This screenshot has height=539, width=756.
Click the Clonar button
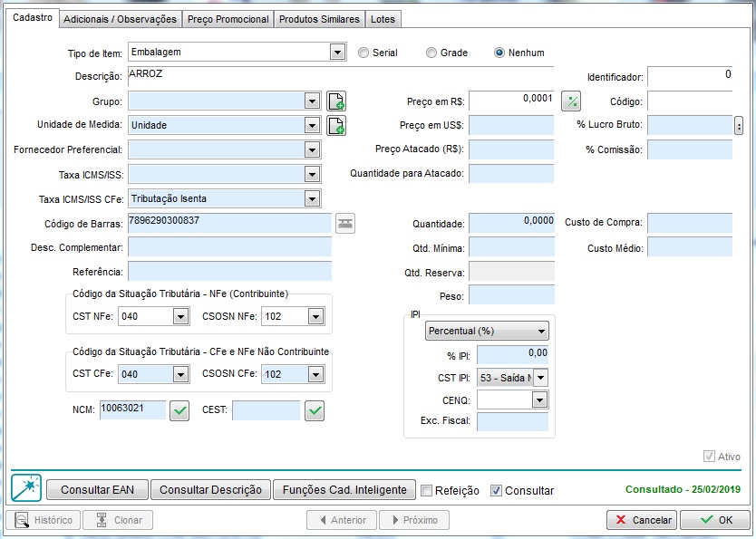coord(118,520)
